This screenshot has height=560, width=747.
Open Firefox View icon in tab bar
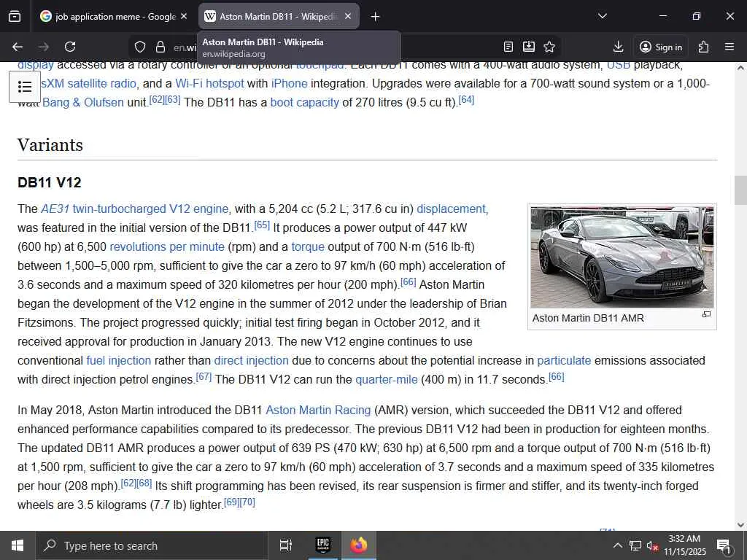point(15,16)
